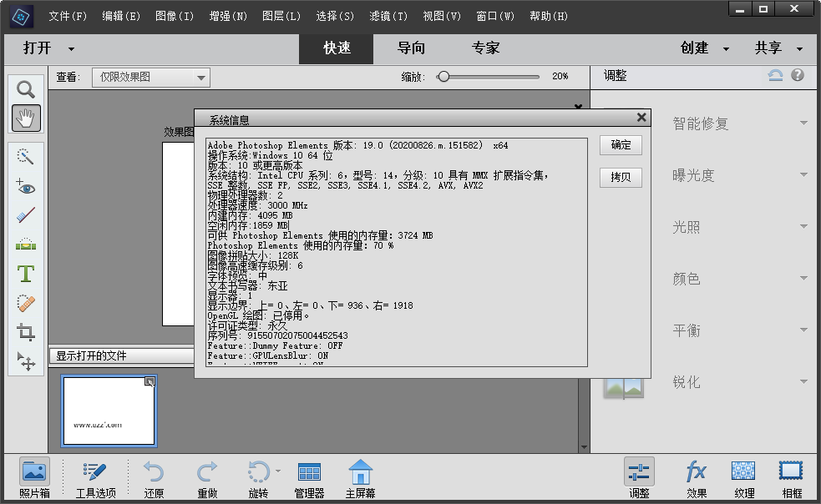Click the Copy button in dialog

[x=621, y=177]
